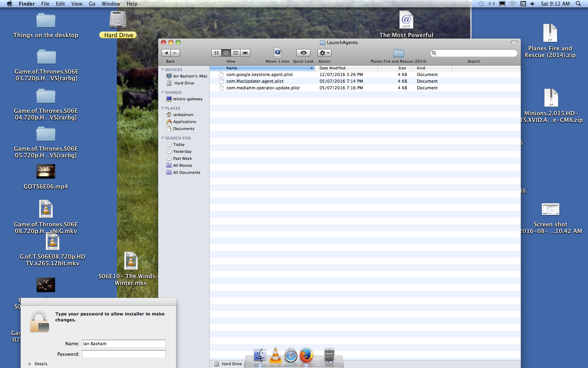Open Applications in the sidebar
588x368 pixels.
tap(181, 122)
